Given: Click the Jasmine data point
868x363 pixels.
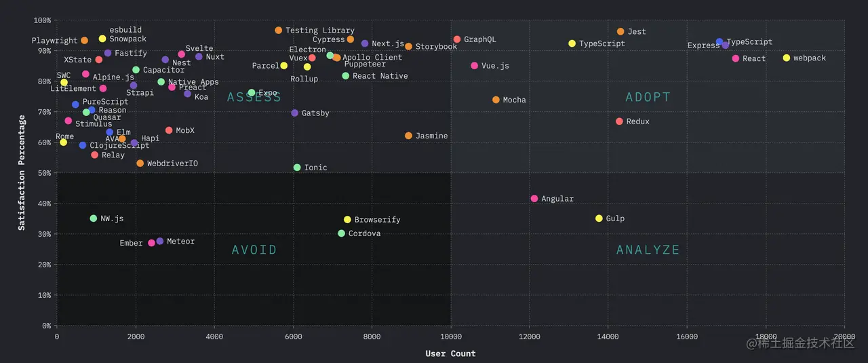Looking at the screenshot, I should click(408, 136).
